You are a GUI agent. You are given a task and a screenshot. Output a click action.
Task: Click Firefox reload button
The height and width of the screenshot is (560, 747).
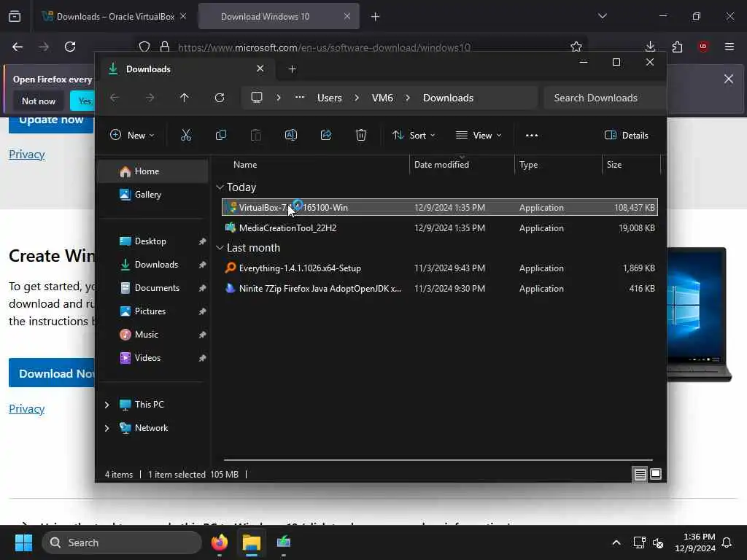(70, 47)
